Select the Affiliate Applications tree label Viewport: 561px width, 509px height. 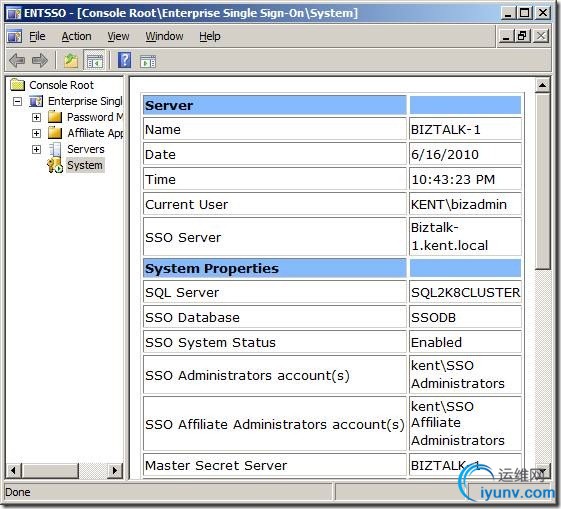(x=95, y=133)
